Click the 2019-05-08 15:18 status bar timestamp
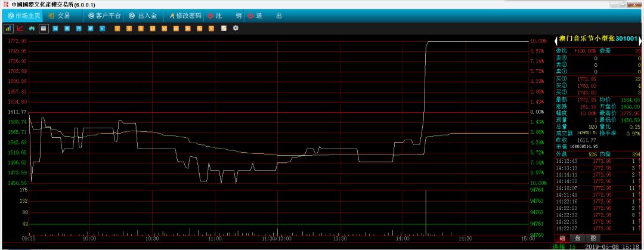Image resolution: width=644 pixels, height=250 pixels. pos(612,246)
